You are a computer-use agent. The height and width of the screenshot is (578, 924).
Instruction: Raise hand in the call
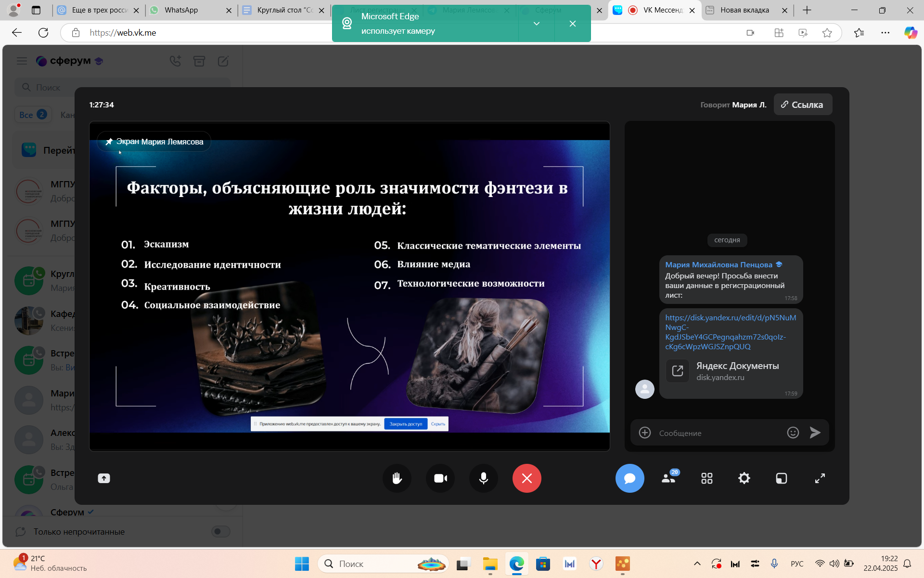[x=397, y=478]
